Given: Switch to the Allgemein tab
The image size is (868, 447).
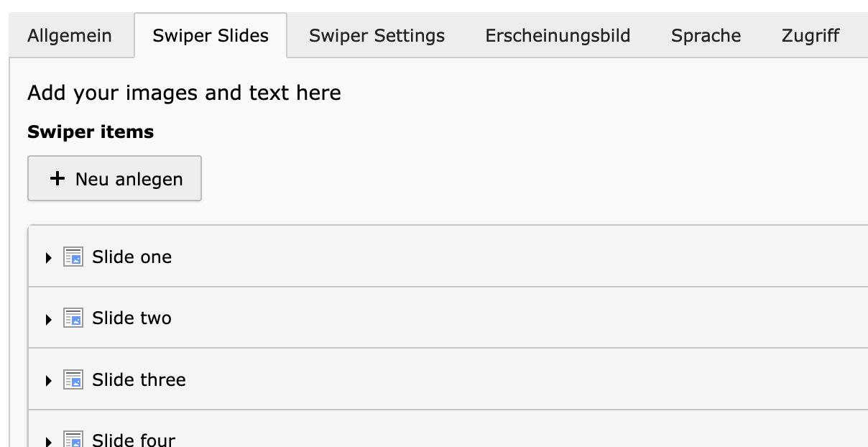Looking at the screenshot, I should tap(70, 35).
